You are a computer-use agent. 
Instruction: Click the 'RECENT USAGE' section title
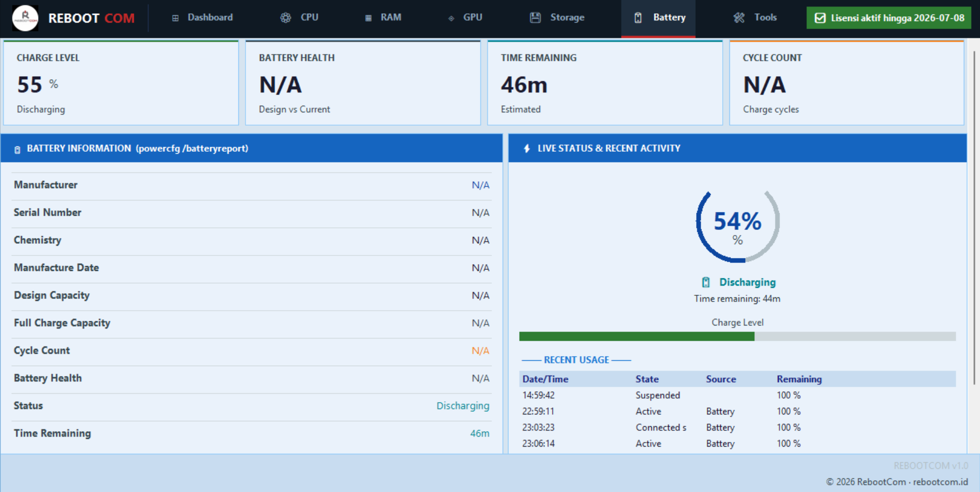click(576, 360)
